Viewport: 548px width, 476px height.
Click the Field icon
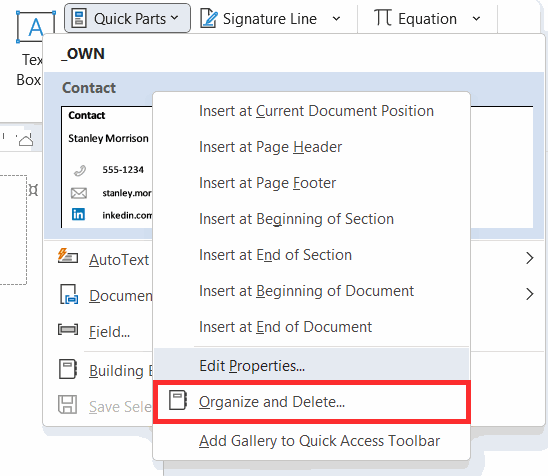point(68,329)
